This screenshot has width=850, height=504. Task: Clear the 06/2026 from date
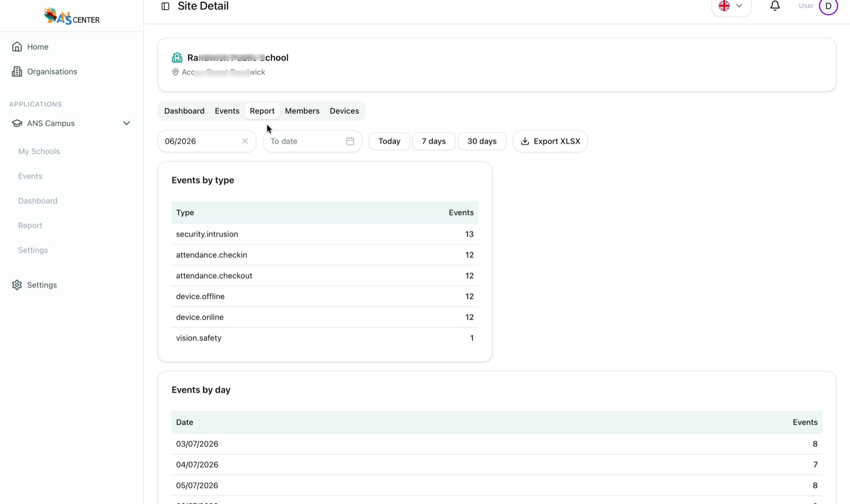click(x=245, y=141)
